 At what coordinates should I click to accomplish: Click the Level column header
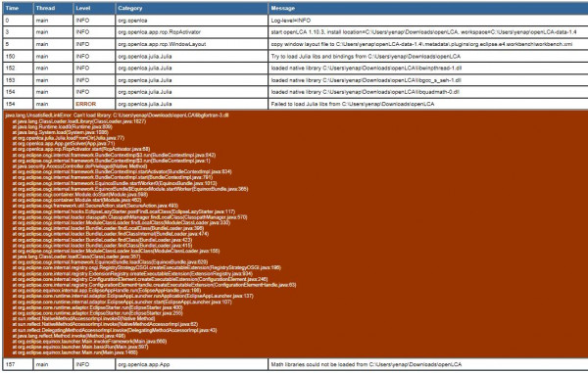94,8
